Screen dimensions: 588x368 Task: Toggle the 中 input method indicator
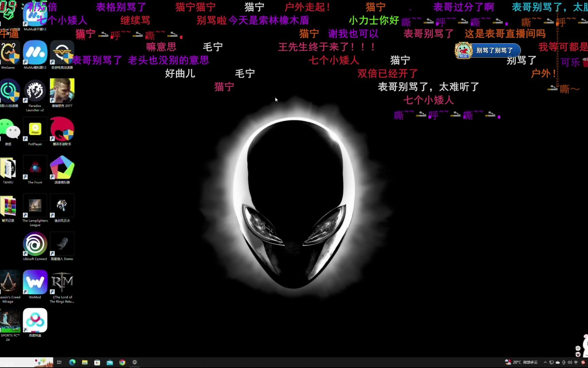coord(576,362)
